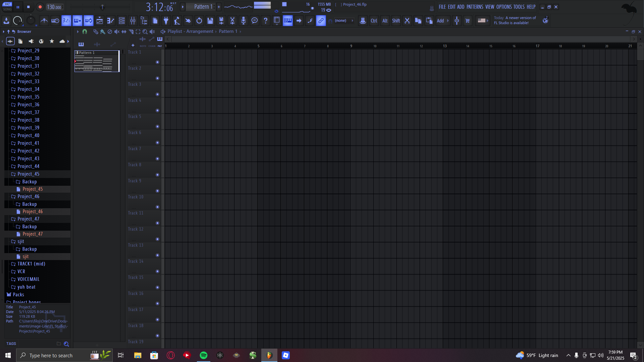
Task: Open the piano roll icon
Action: (111, 21)
